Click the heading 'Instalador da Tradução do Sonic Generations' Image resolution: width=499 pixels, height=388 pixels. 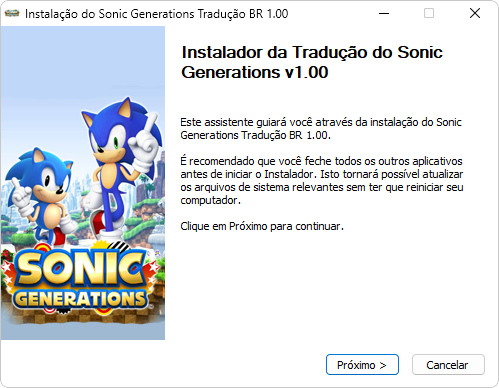pos(312,62)
